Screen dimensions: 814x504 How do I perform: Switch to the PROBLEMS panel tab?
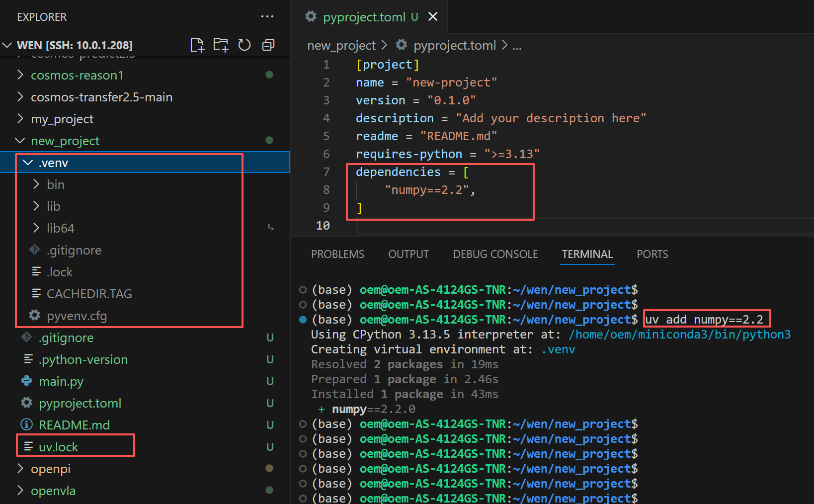(337, 254)
